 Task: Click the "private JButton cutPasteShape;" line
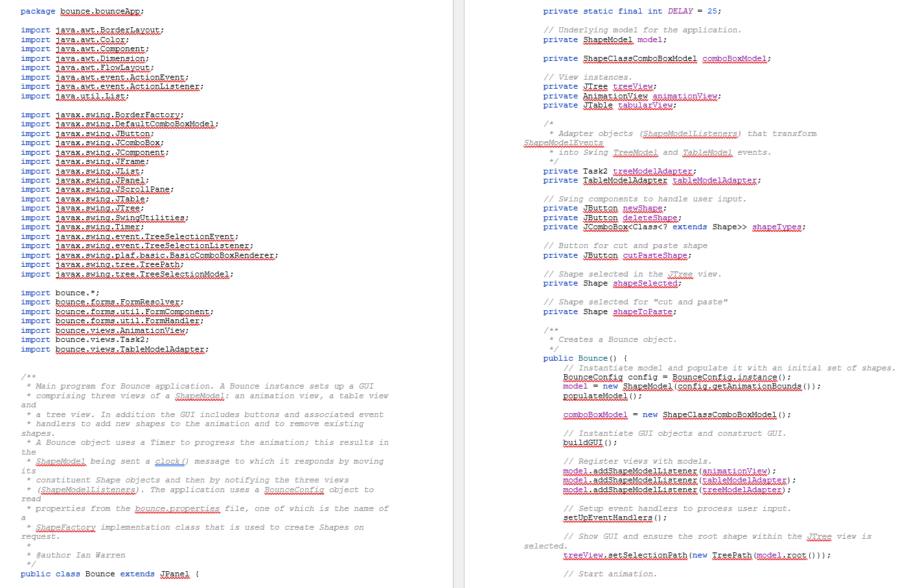pos(617,255)
